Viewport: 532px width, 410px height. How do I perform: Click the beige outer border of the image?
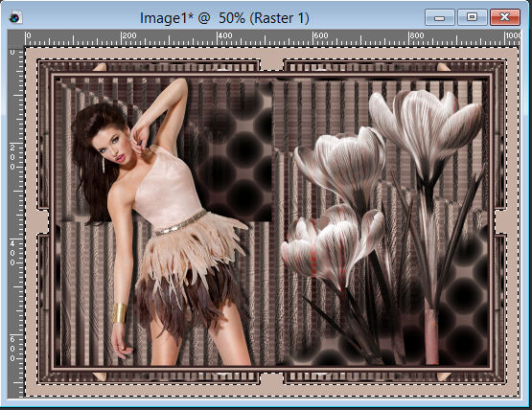tap(271, 54)
